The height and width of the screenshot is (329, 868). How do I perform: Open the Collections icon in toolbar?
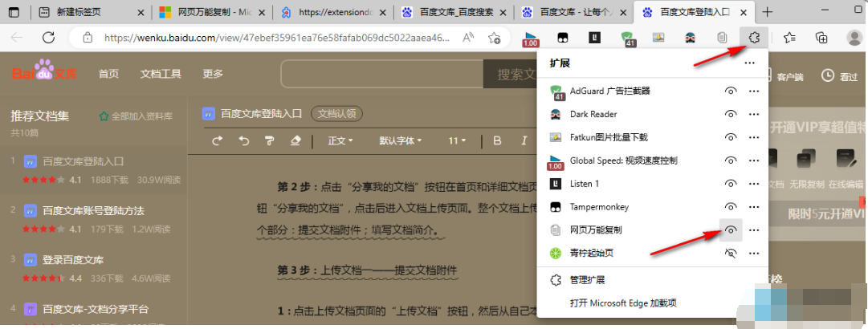(x=821, y=38)
